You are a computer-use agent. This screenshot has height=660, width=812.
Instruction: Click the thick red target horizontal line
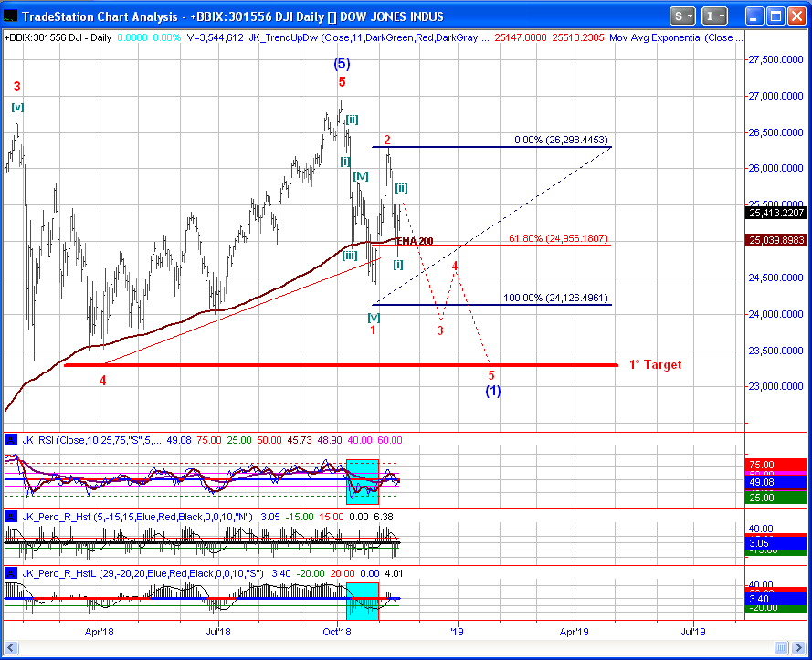[341, 365]
